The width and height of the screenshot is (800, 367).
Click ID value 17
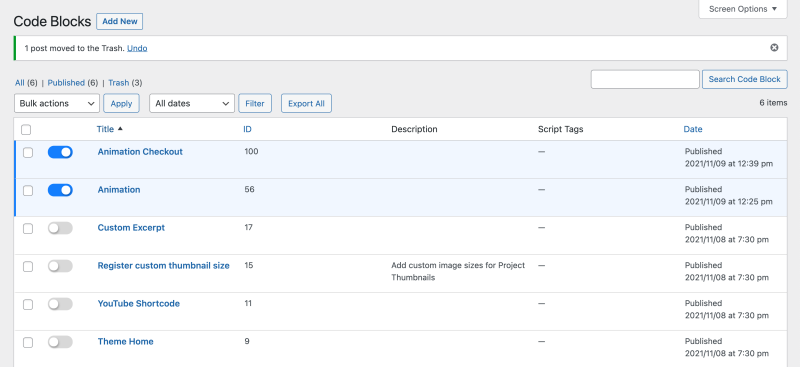[x=248, y=227]
